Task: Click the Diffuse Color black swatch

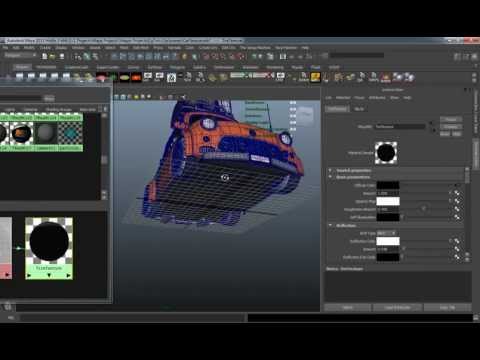Action: [388, 185]
